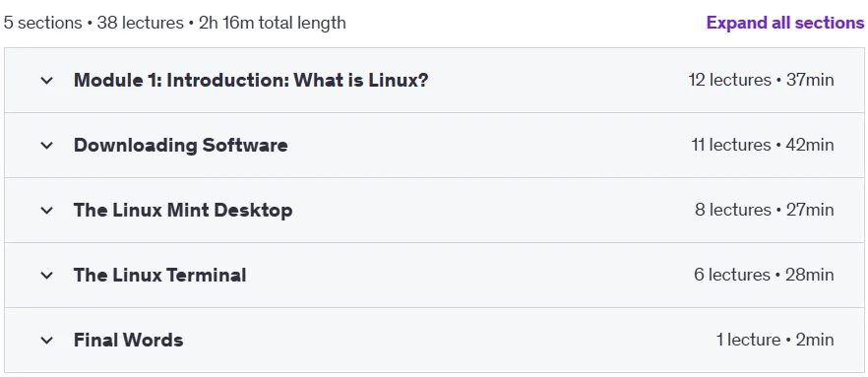Expand The Linux Mint Desktop section title
Screen dimensions: 868x377
click(x=183, y=211)
